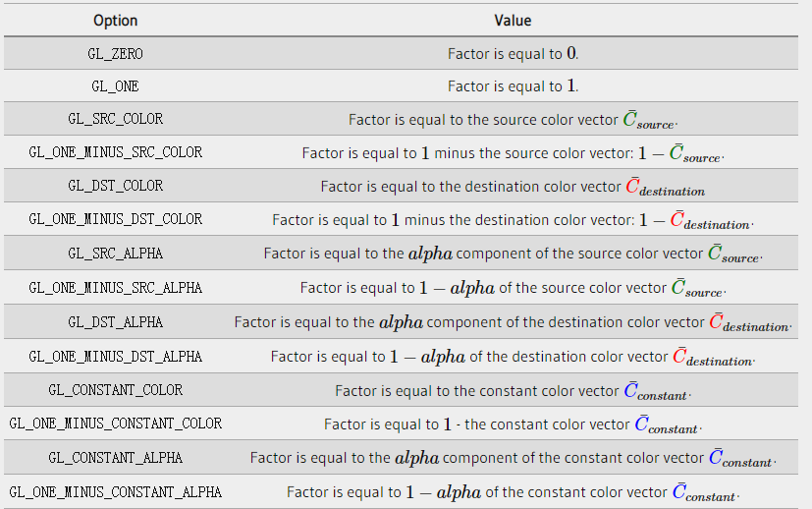Click the "Factor is equal to 1" description
This screenshot has height=509, width=812.
[x=513, y=86]
